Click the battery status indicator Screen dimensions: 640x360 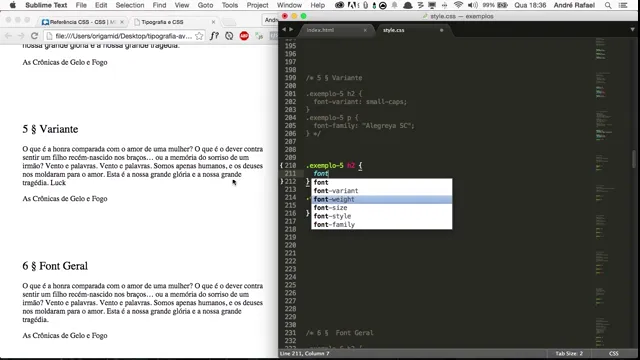495,5
